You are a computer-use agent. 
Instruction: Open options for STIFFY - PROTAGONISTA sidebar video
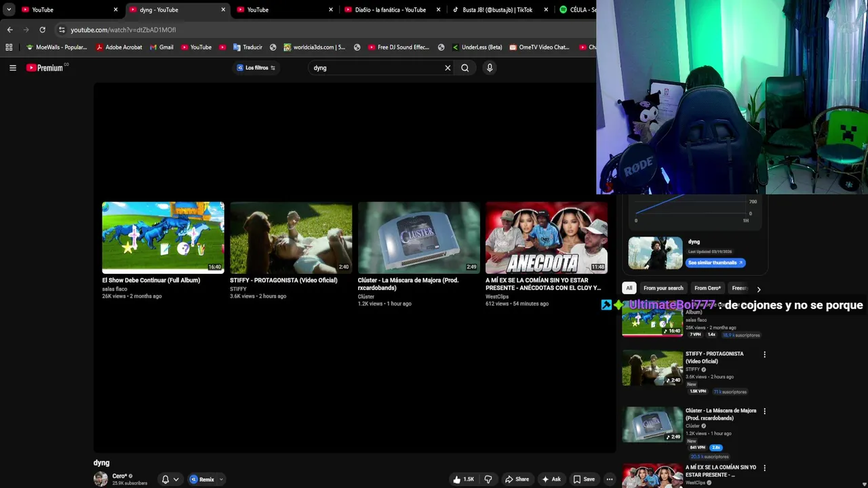[764, 354]
